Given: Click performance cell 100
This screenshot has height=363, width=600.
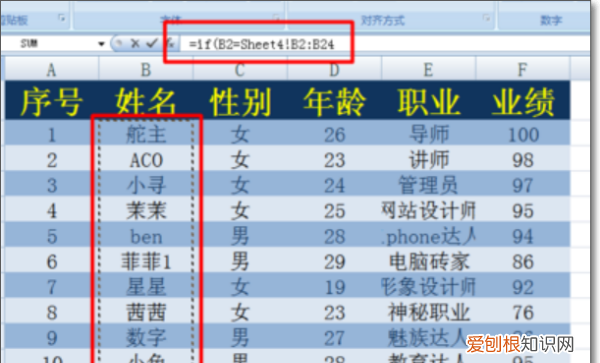Looking at the screenshot, I should tap(523, 134).
